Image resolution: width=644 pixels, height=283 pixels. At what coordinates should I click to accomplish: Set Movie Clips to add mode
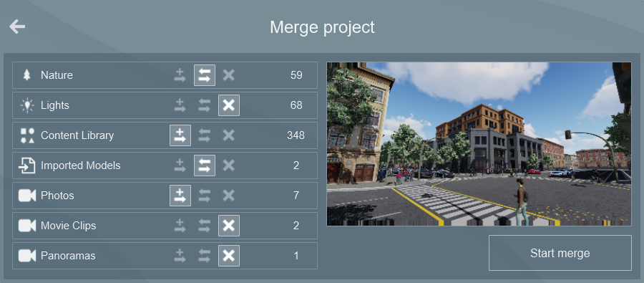point(180,226)
